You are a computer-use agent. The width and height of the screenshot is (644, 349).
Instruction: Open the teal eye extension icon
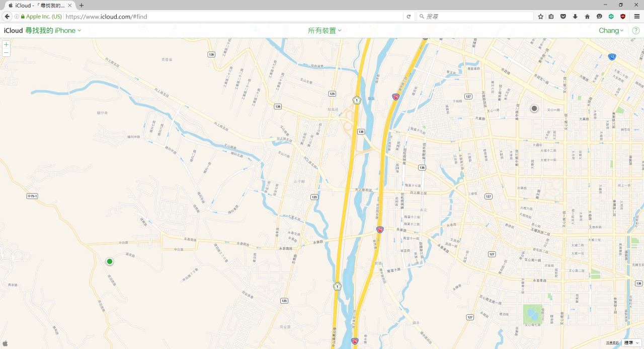pos(611,17)
